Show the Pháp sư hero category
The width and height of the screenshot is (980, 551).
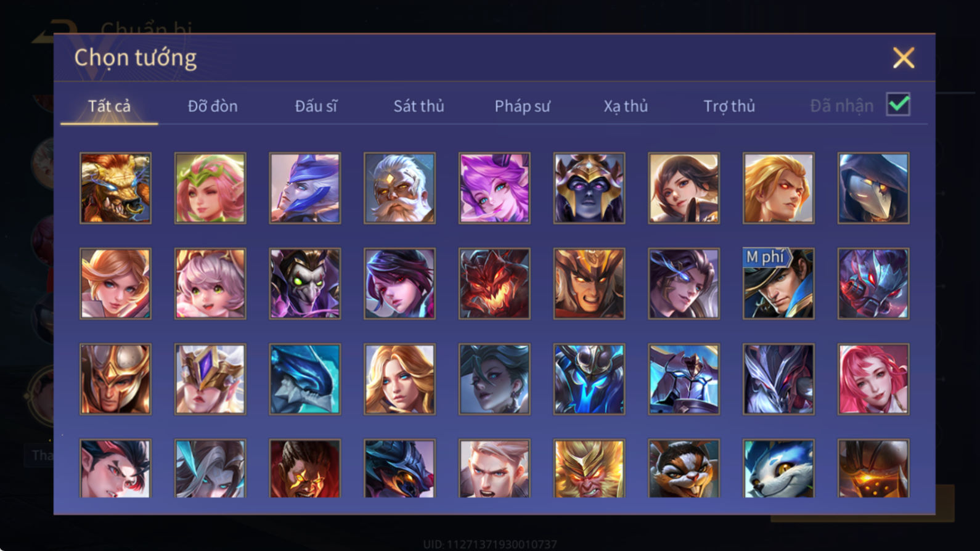click(x=523, y=106)
